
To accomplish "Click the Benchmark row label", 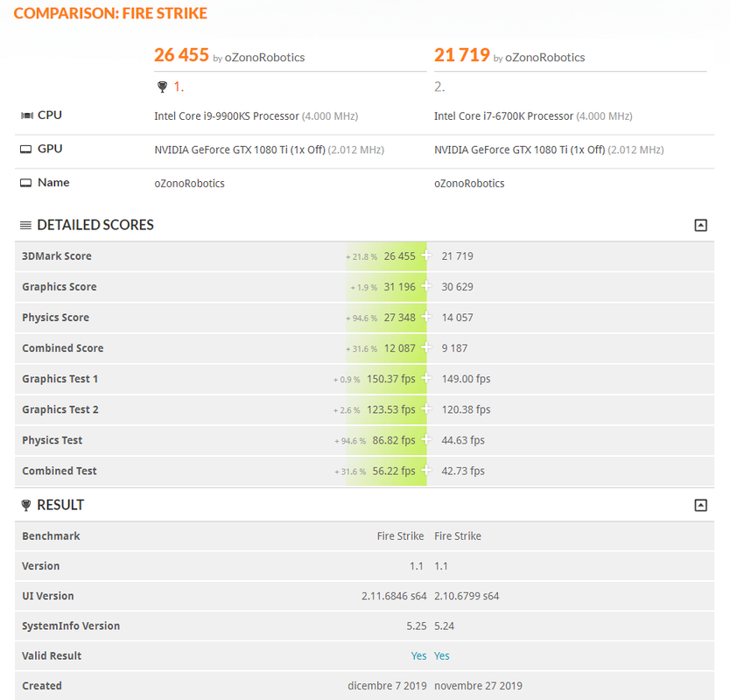I will coord(52,536).
